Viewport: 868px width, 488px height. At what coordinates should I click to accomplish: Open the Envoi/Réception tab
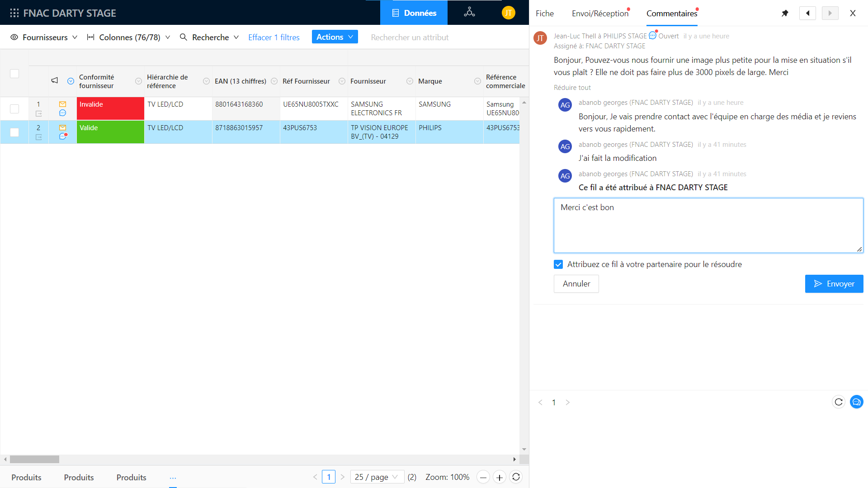[x=600, y=14]
